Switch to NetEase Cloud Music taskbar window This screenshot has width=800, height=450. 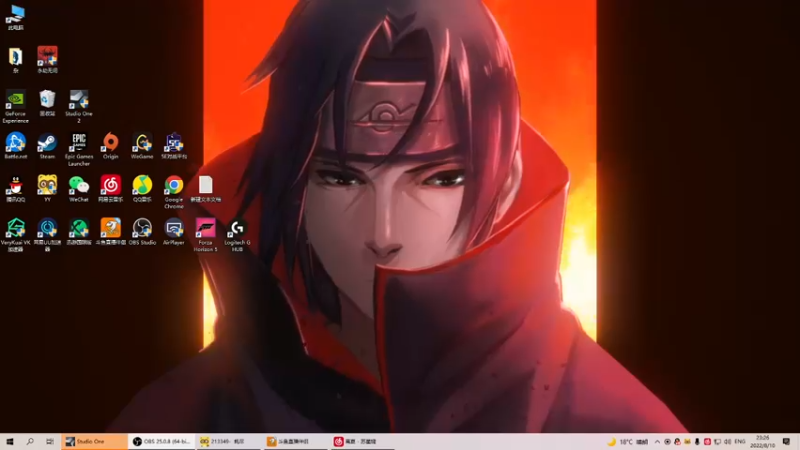(x=363, y=441)
